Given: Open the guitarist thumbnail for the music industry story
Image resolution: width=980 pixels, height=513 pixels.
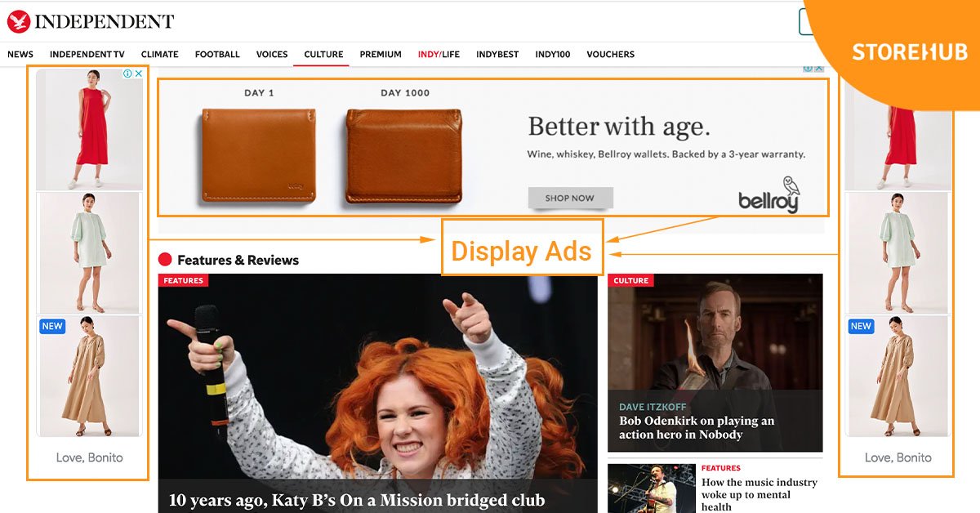Looking at the screenshot, I should pyautogui.click(x=652, y=488).
